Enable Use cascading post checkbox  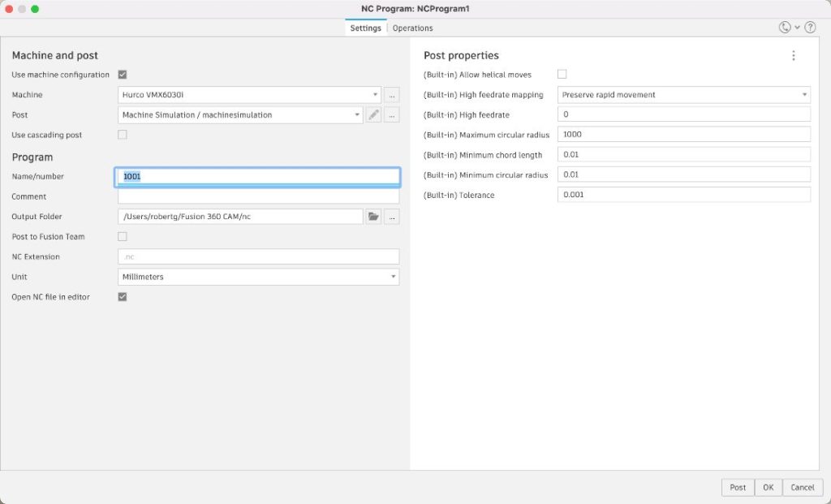coord(123,135)
